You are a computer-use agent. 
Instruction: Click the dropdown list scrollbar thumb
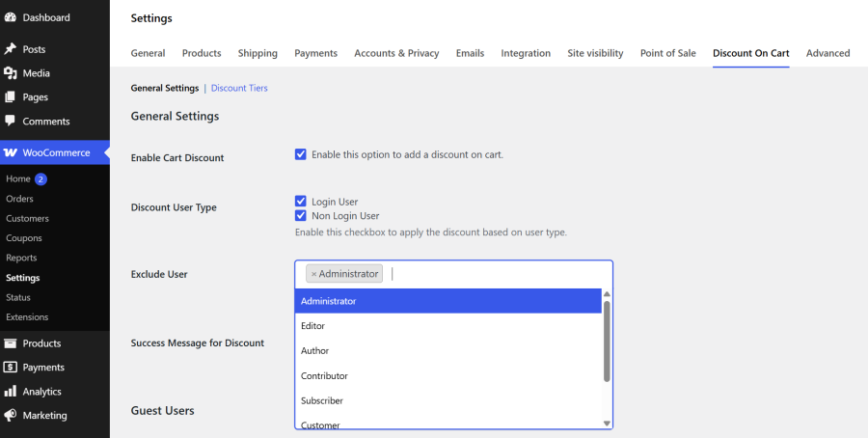click(x=607, y=342)
